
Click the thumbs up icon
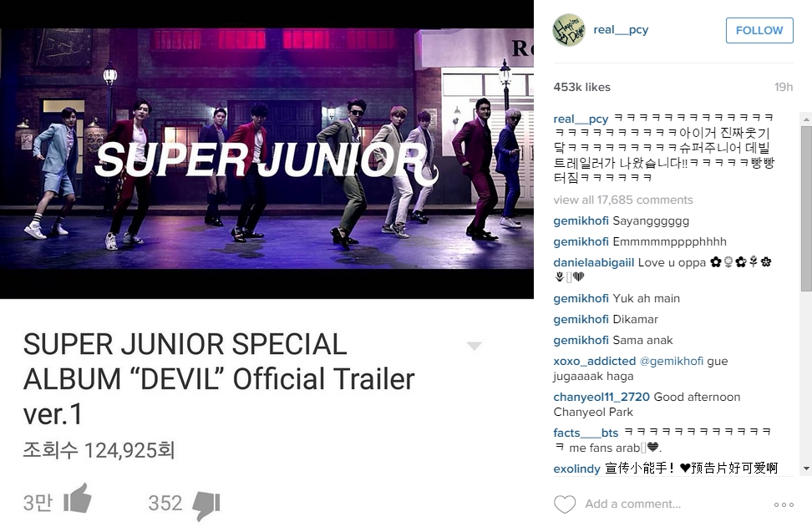[78, 499]
